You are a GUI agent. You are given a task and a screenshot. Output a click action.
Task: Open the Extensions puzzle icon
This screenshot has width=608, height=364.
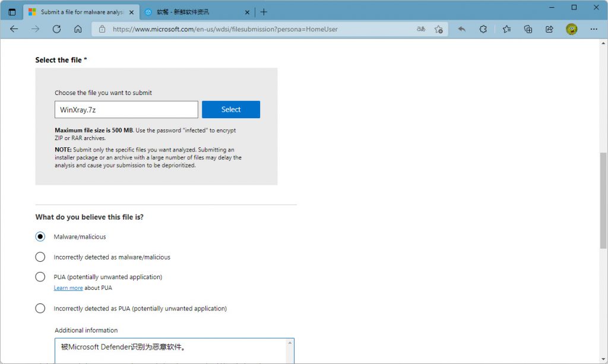tap(483, 29)
